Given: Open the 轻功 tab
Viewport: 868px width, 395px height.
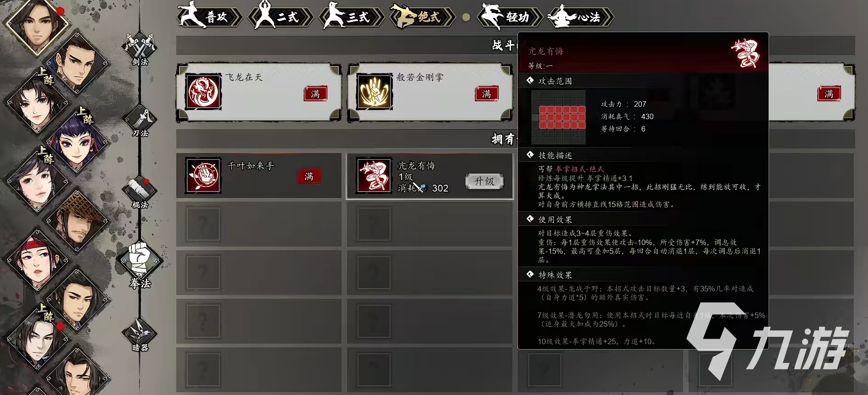Looking at the screenshot, I should (510, 16).
